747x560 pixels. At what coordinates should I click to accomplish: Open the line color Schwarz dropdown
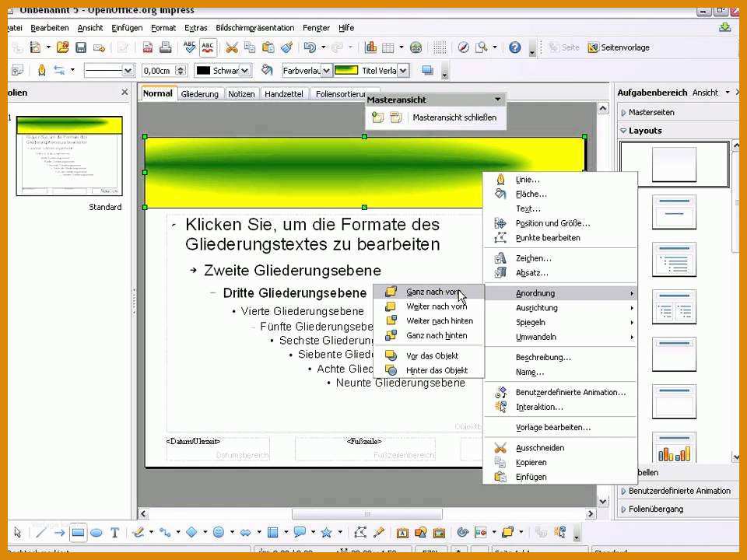pos(244,71)
